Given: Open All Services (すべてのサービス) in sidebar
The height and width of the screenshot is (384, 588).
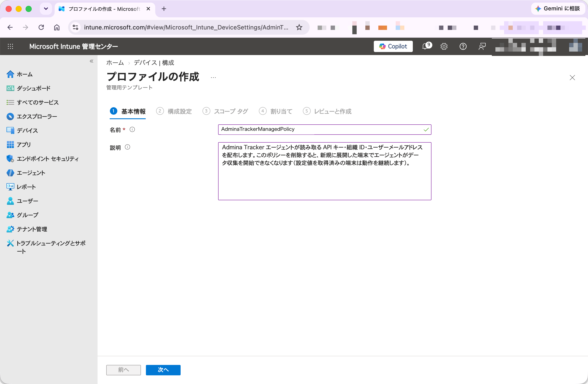Looking at the screenshot, I should click(x=33, y=102).
